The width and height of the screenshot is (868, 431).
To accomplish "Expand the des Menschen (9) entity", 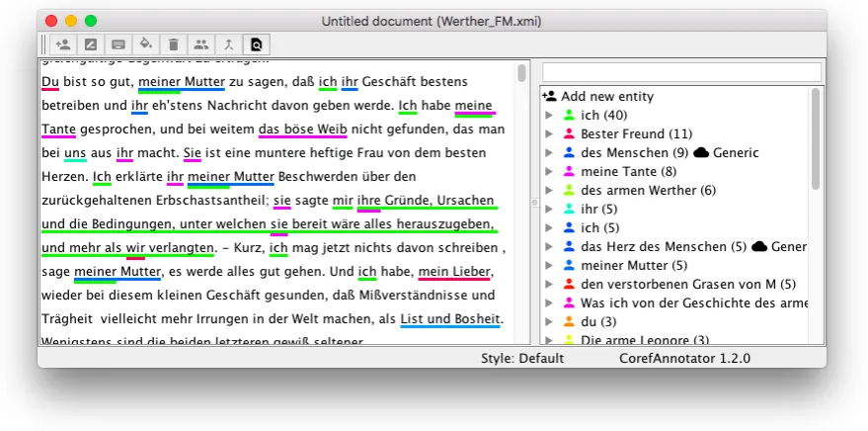I will pos(549,153).
